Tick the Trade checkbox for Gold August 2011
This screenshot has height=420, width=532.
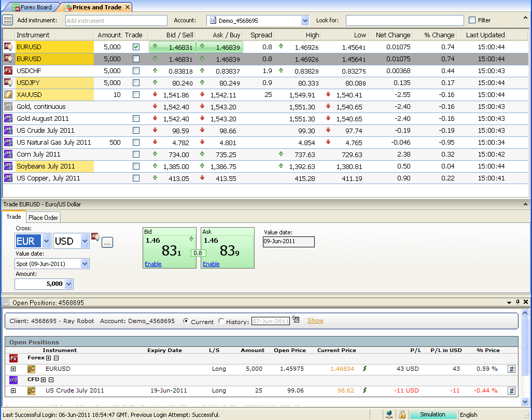136,118
